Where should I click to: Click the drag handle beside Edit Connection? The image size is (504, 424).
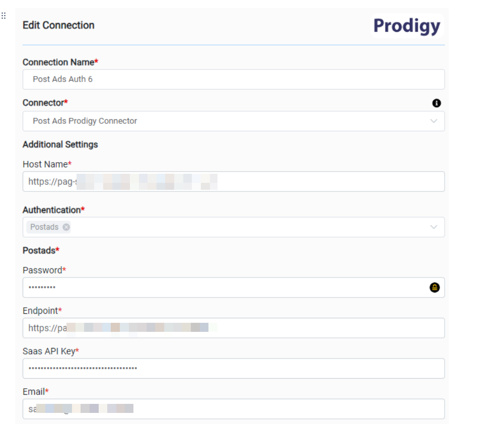pyautogui.click(x=4, y=16)
